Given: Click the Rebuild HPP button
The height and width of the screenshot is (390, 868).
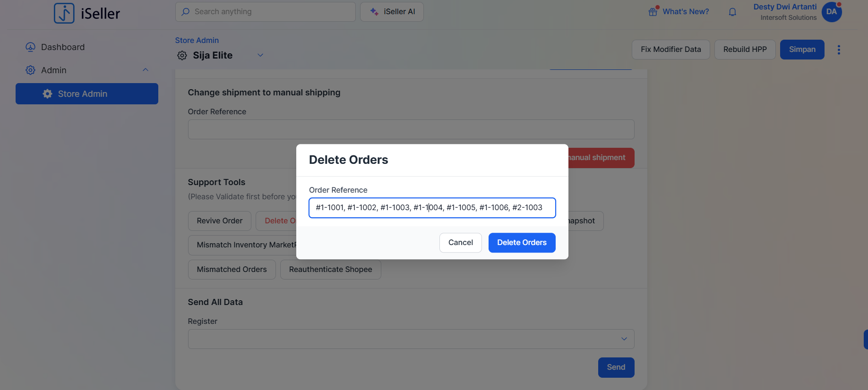Looking at the screenshot, I should tap(745, 50).
